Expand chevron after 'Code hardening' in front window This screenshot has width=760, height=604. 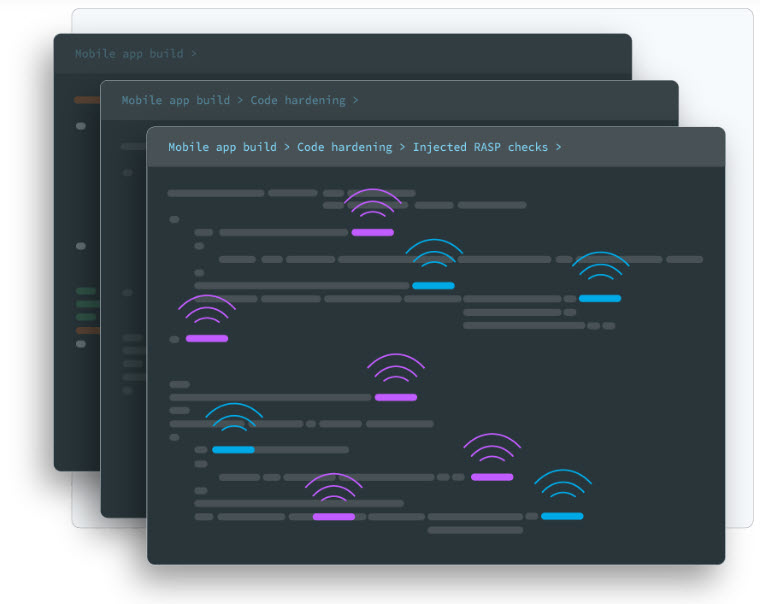402,147
